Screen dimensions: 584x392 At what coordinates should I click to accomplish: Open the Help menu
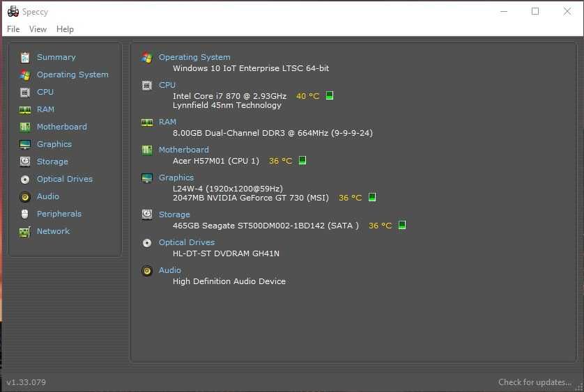tap(65, 29)
